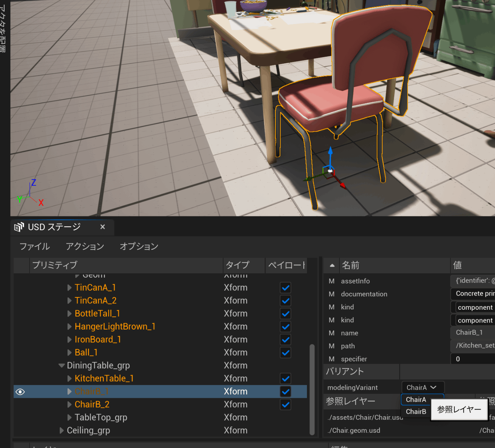Toggle the payload checkbox for HangerLightBrown_1
Screen dimensions: 495x448
pyautogui.click(x=286, y=327)
